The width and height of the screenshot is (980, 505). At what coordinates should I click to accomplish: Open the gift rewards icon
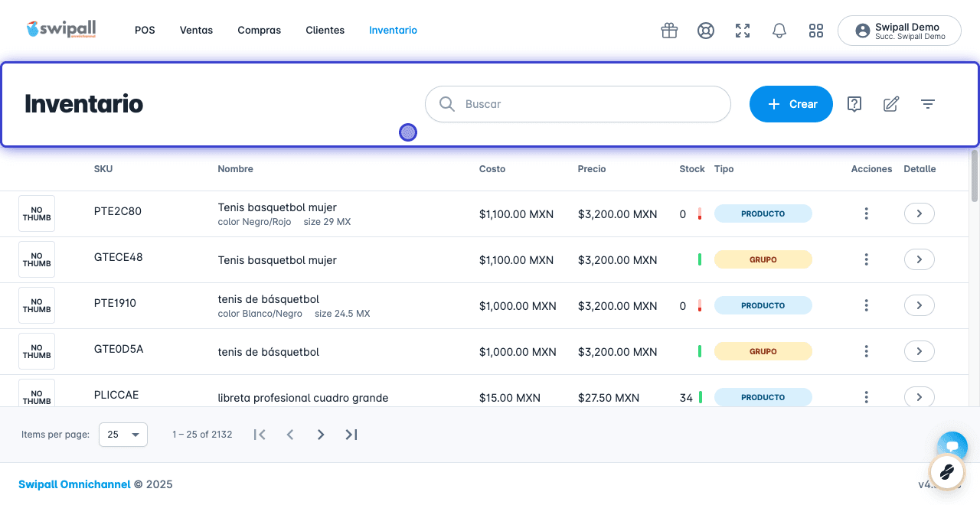[x=669, y=31]
